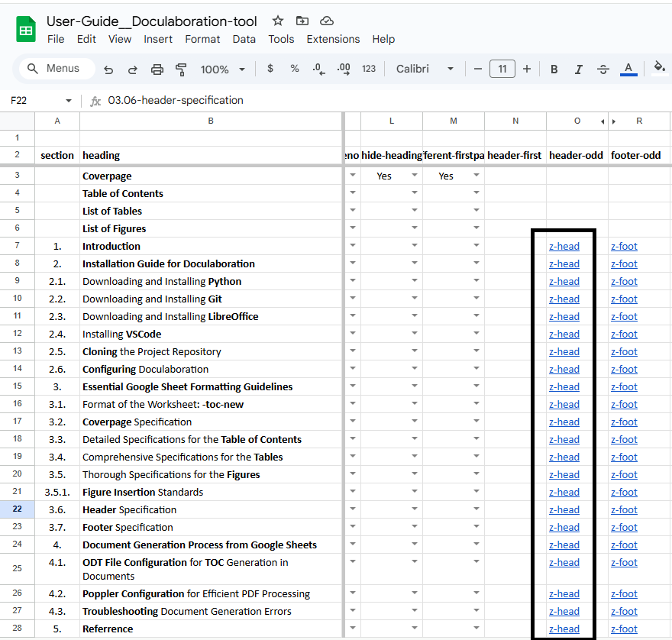Open z-foot link in Footer Specification row
Image resolution: width=672 pixels, height=640 pixels.
pos(624,528)
